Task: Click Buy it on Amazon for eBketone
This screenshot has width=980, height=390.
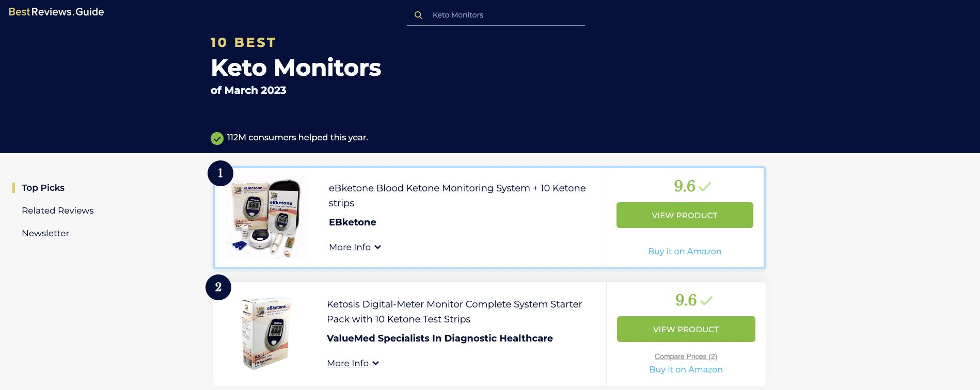Action: coord(685,251)
